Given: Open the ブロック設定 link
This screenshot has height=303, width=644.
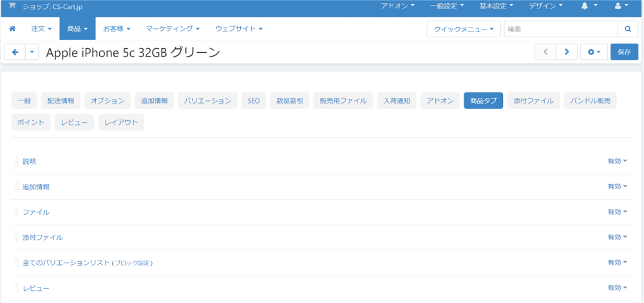Looking at the screenshot, I should (x=132, y=263).
